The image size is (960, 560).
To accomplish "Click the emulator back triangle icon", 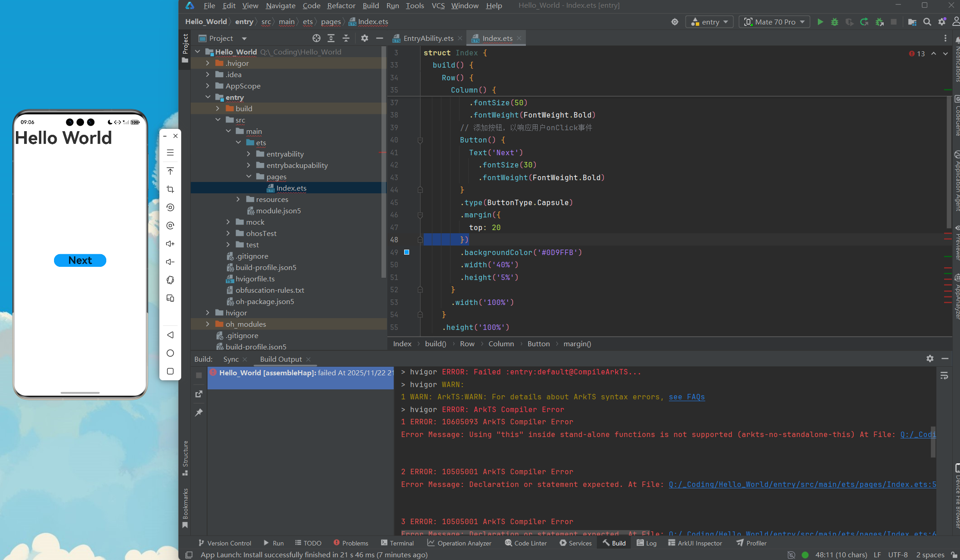I will click(x=170, y=335).
